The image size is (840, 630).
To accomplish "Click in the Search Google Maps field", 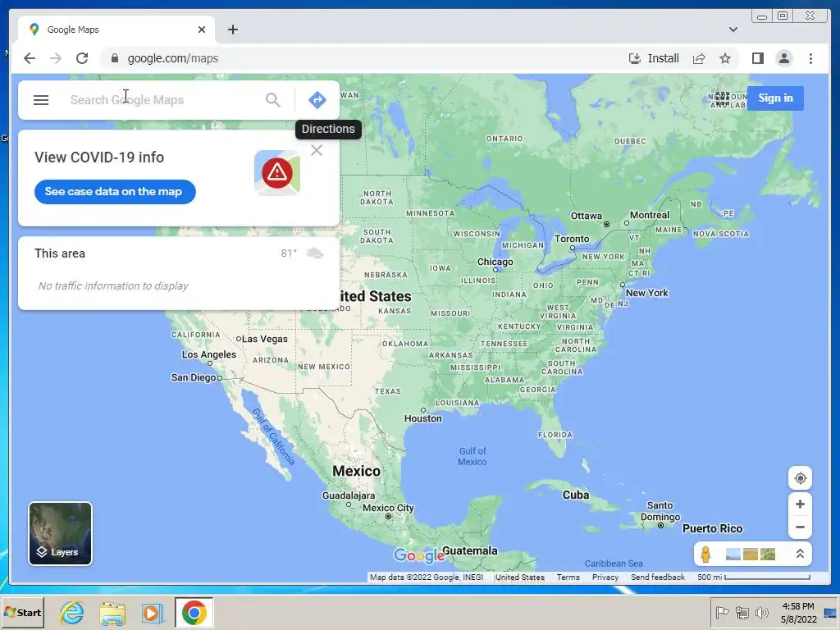I will (163, 99).
